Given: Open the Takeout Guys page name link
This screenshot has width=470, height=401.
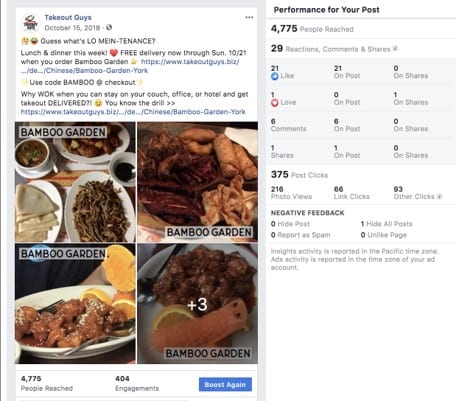Looking at the screenshot, I should tap(68, 17).
